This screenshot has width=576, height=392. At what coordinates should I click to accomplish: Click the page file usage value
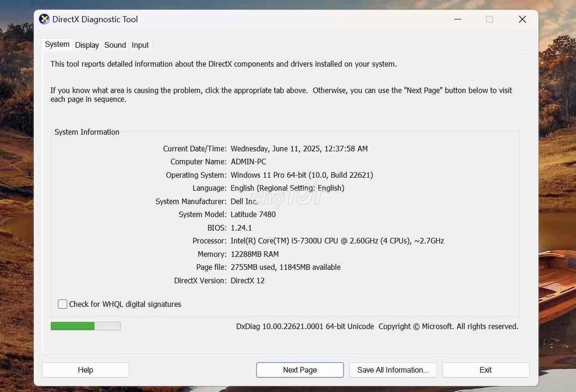tap(285, 268)
